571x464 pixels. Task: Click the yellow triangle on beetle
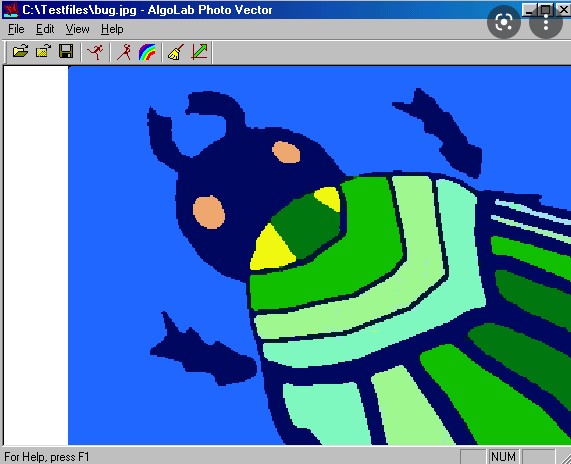271,249
